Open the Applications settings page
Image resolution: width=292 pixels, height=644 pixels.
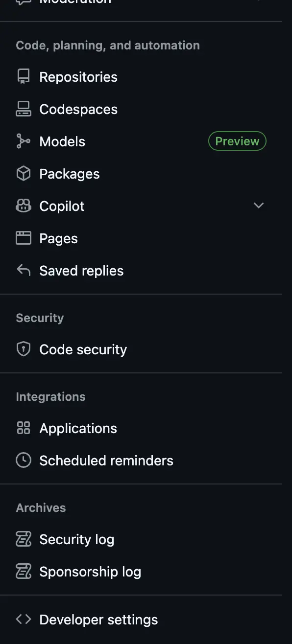78,428
